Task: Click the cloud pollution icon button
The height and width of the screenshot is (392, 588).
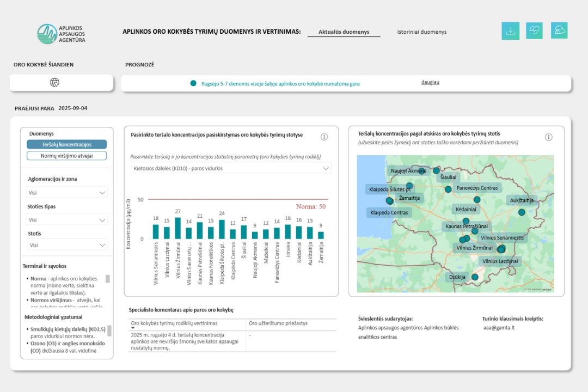Action: pyautogui.click(x=559, y=30)
